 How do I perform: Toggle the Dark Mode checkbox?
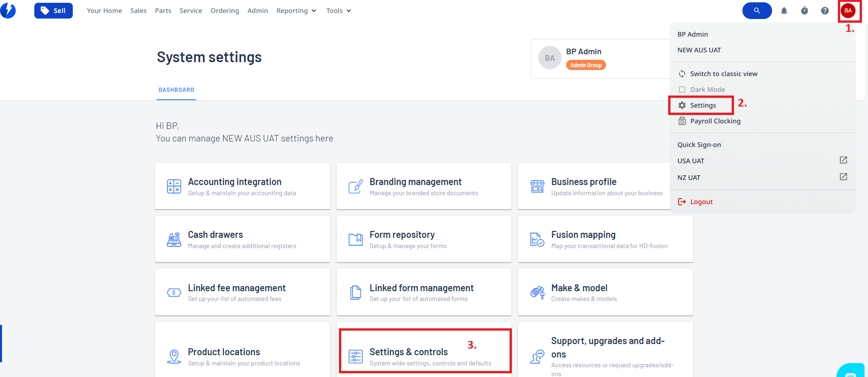[682, 89]
